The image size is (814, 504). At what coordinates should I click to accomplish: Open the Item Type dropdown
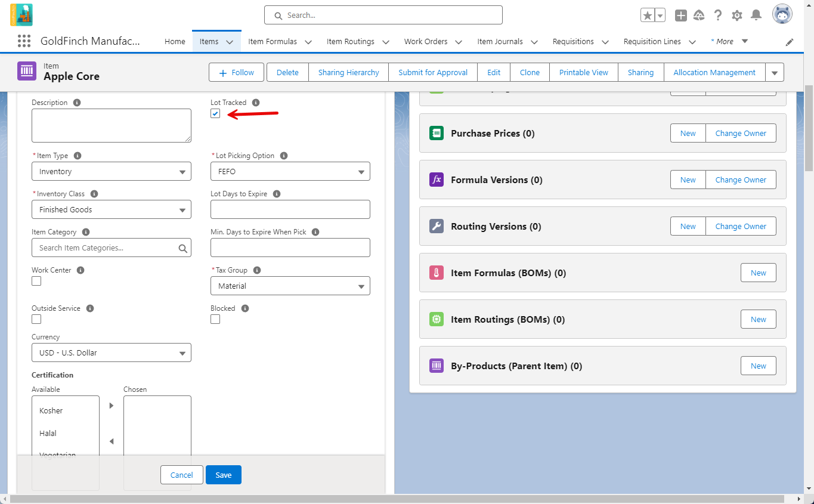click(x=112, y=171)
